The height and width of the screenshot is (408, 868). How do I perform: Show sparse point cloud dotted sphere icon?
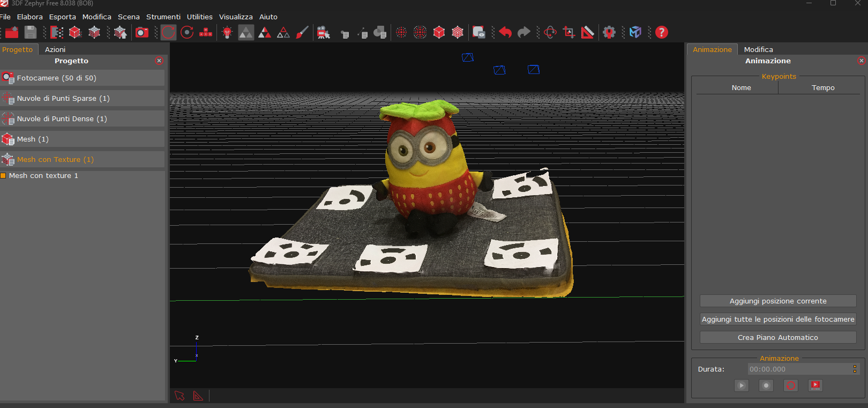pyautogui.click(x=401, y=32)
